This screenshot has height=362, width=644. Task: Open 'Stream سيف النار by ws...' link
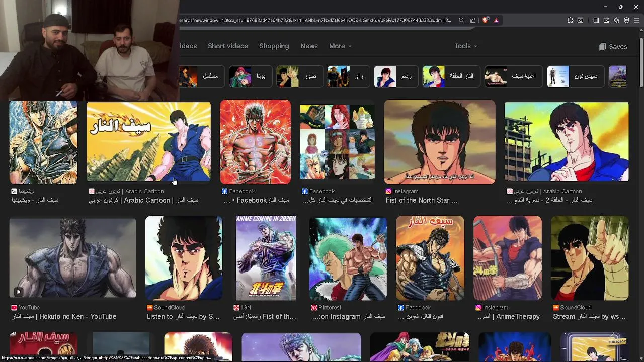coord(589,316)
